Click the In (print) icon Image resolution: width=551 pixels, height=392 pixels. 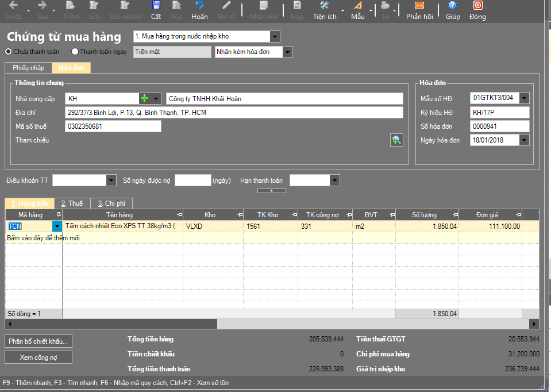click(385, 5)
